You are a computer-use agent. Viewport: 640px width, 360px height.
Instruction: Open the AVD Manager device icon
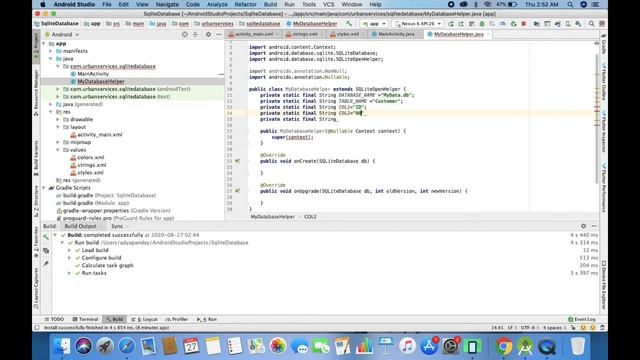(568, 24)
